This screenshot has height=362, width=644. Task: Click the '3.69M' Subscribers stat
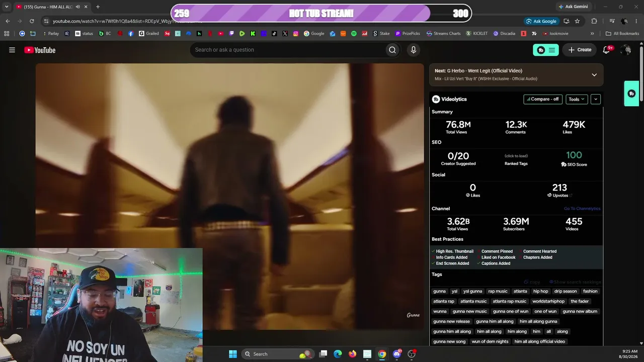tap(516, 222)
